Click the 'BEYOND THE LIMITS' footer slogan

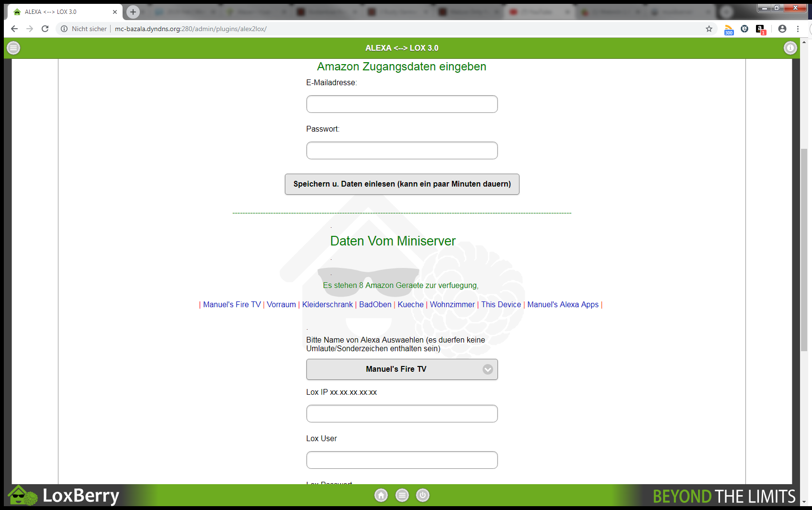pyautogui.click(x=724, y=496)
